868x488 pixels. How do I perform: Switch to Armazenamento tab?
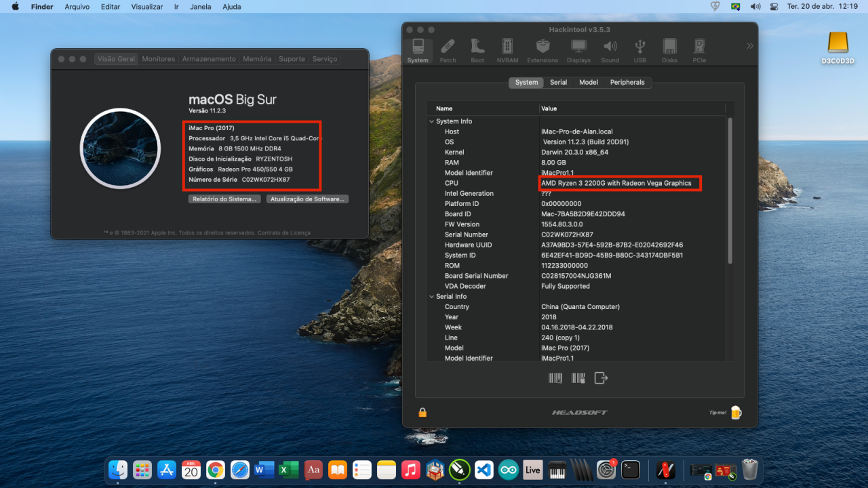209,59
